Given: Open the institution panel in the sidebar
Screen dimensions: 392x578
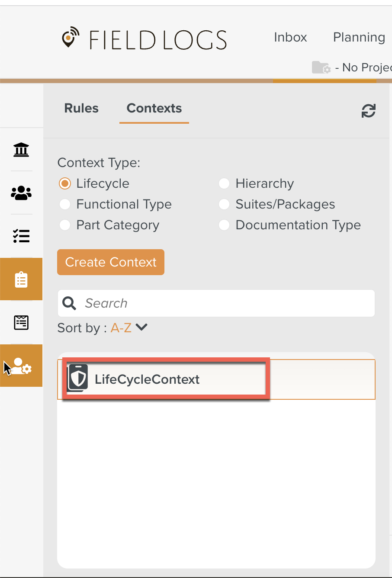Looking at the screenshot, I should click(21, 150).
